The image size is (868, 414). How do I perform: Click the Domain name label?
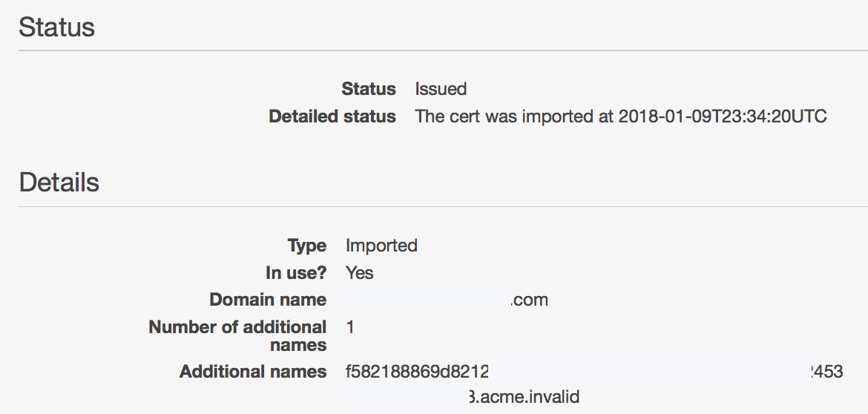[x=268, y=300]
